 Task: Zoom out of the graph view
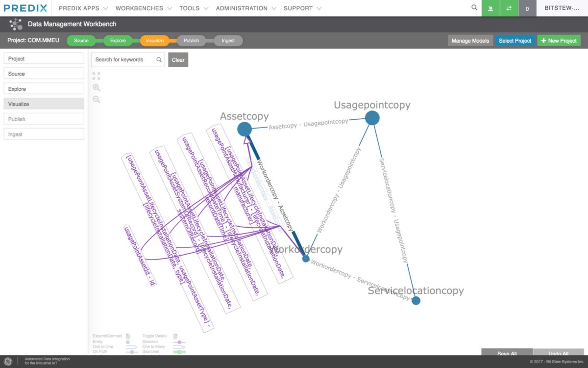point(96,99)
